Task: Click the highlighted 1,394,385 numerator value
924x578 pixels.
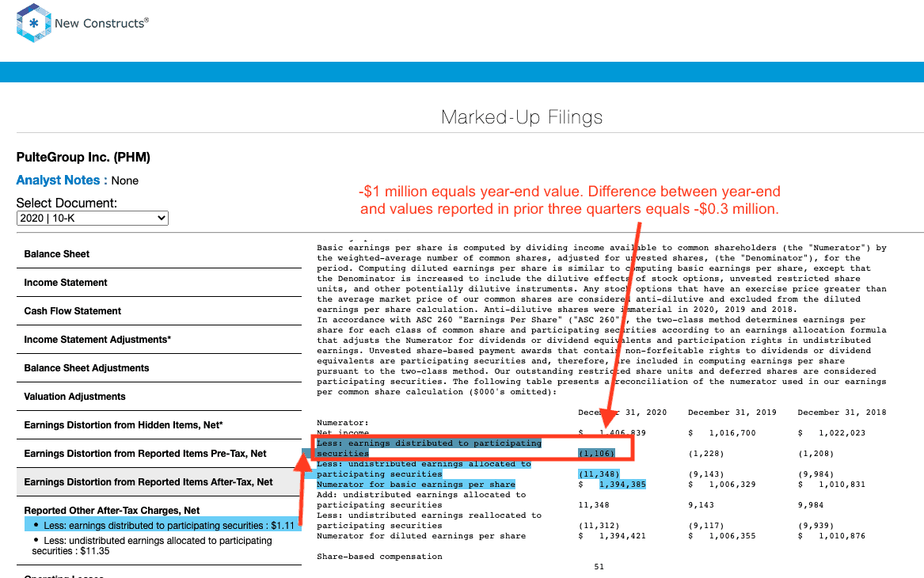Action: coord(622,485)
